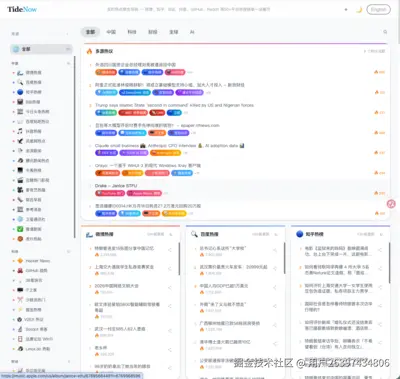Select the 财经 category tab
This screenshot has height=379, width=400.
click(x=153, y=32)
